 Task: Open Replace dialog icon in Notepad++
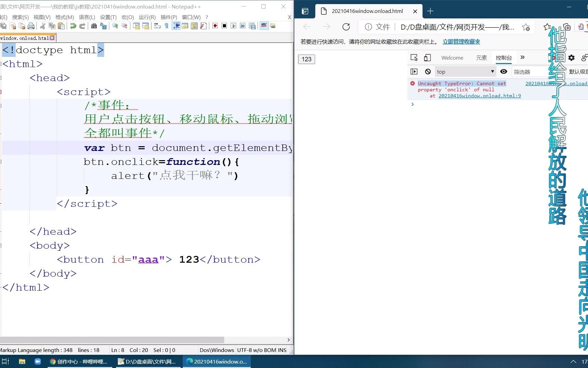tap(103, 26)
